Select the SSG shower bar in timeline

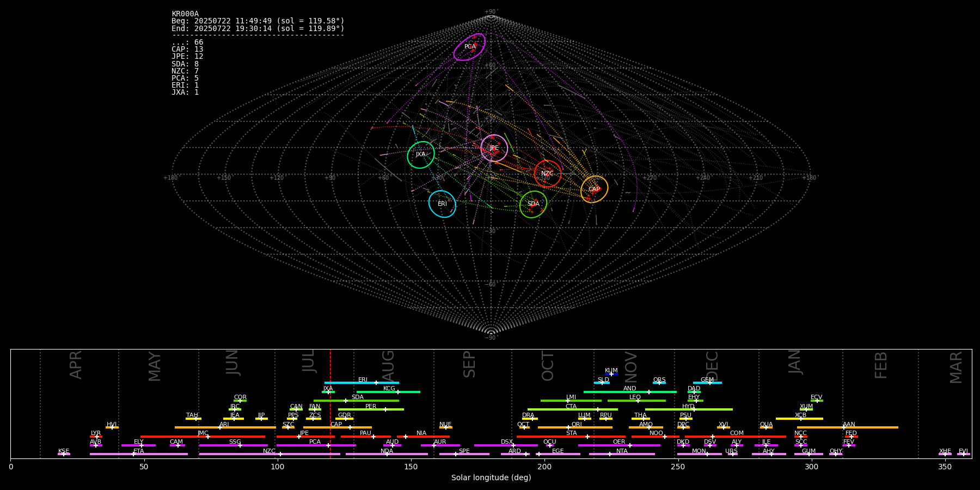click(x=233, y=445)
